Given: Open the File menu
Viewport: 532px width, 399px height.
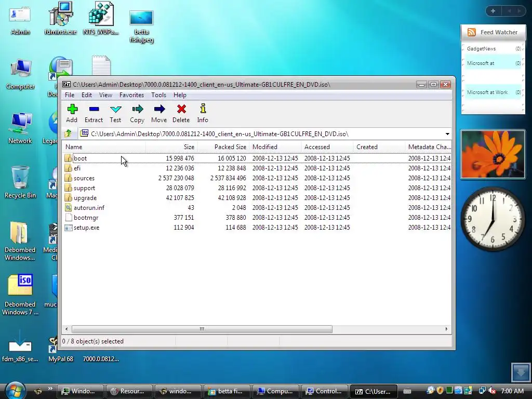Looking at the screenshot, I should click(x=70, y=95).
